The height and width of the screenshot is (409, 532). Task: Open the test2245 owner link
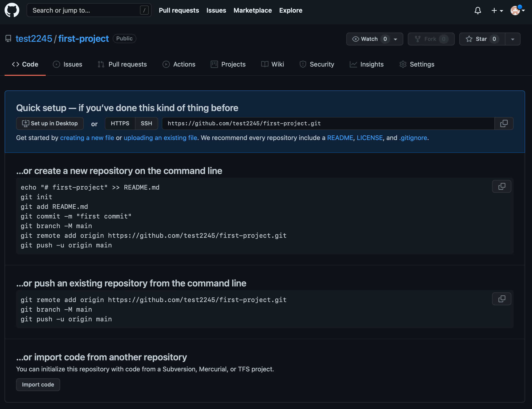click(x=34, y=39)
